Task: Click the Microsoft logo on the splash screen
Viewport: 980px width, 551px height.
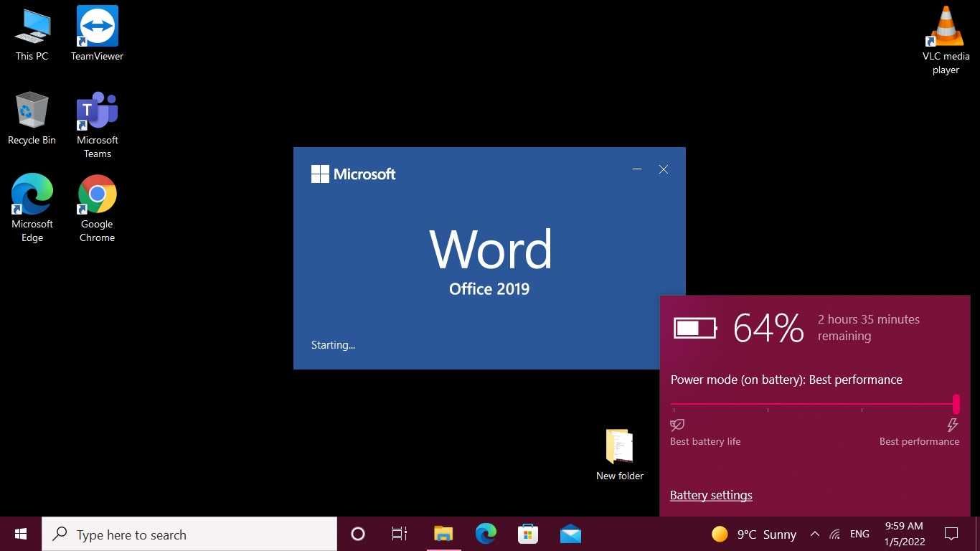Action: 353,174
